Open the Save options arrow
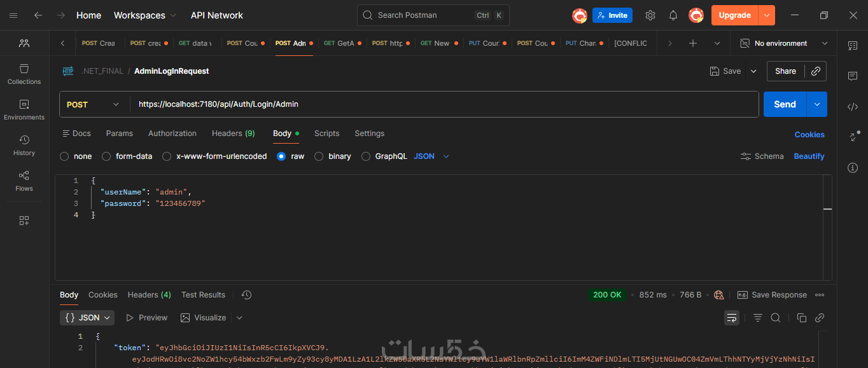868x368 pixels. [753, 71]
